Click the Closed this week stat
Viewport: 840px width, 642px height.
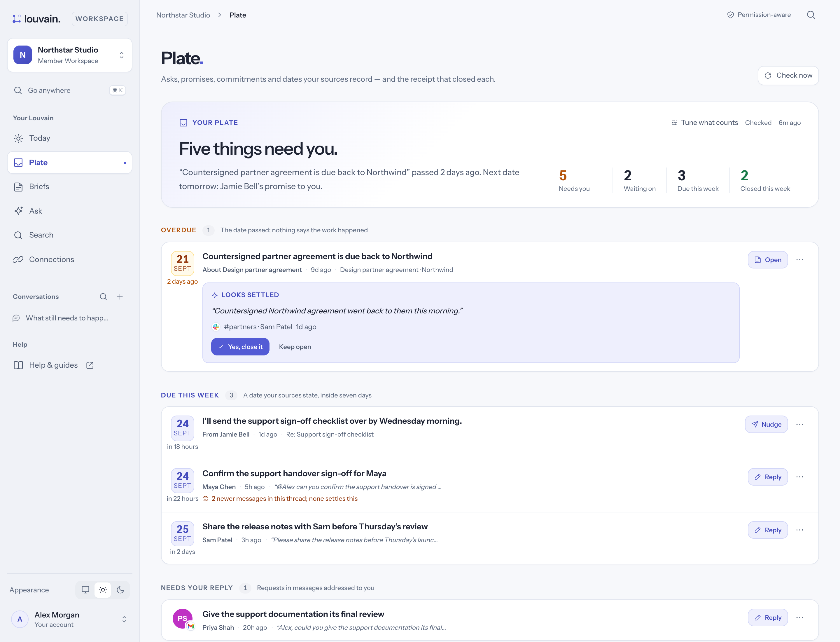[x=765, y=180]
